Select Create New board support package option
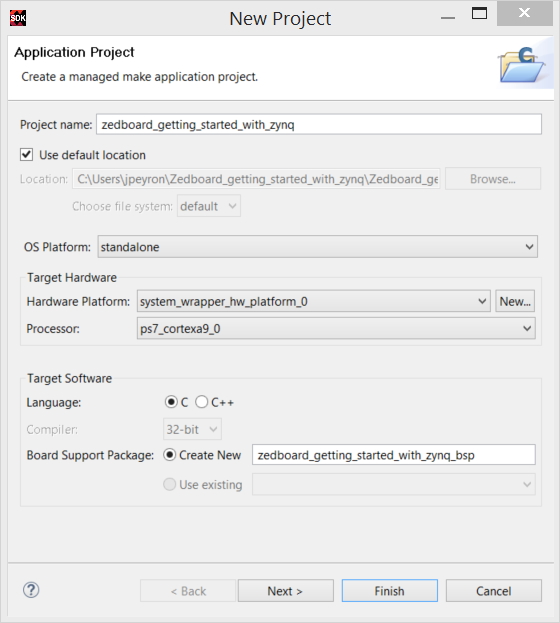 pos(169,455)
